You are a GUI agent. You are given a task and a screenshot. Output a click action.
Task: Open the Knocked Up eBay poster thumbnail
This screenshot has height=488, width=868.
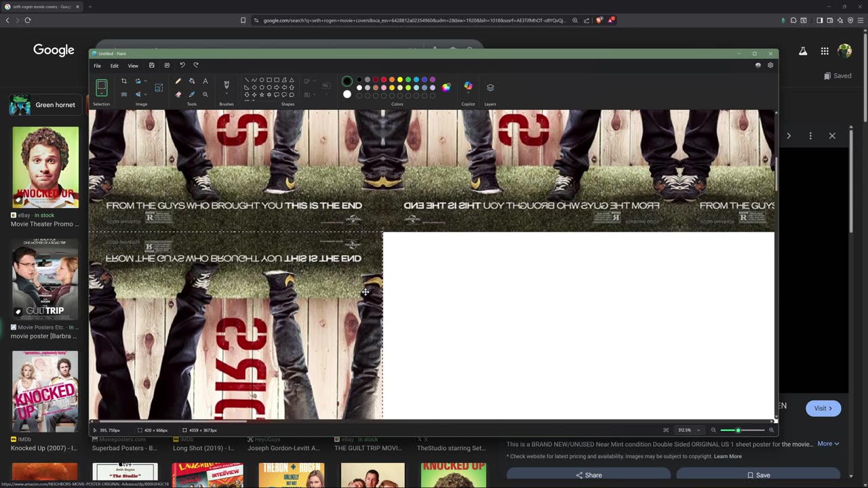click(45, 167)
